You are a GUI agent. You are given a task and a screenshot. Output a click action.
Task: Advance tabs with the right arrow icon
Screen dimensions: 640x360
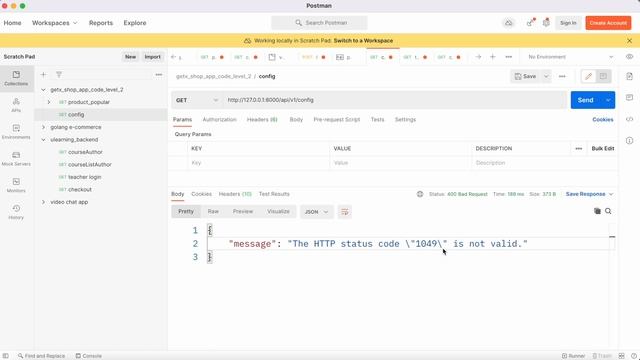[478, 57]
